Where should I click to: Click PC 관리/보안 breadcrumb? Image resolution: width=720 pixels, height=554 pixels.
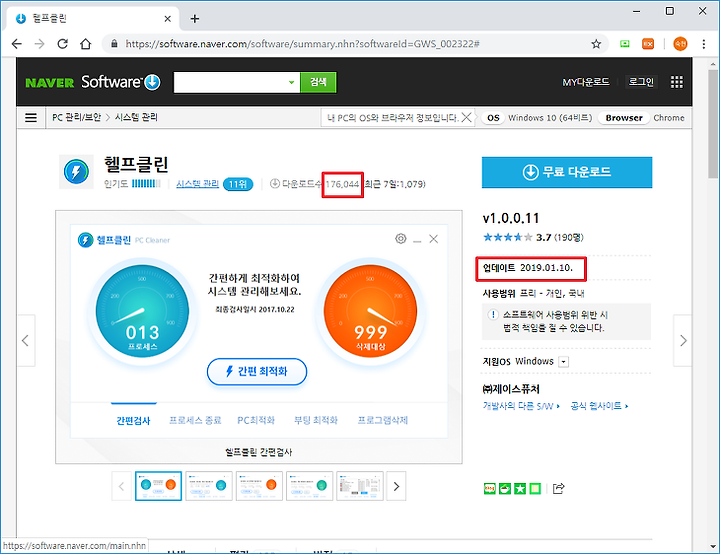[76, 118]
